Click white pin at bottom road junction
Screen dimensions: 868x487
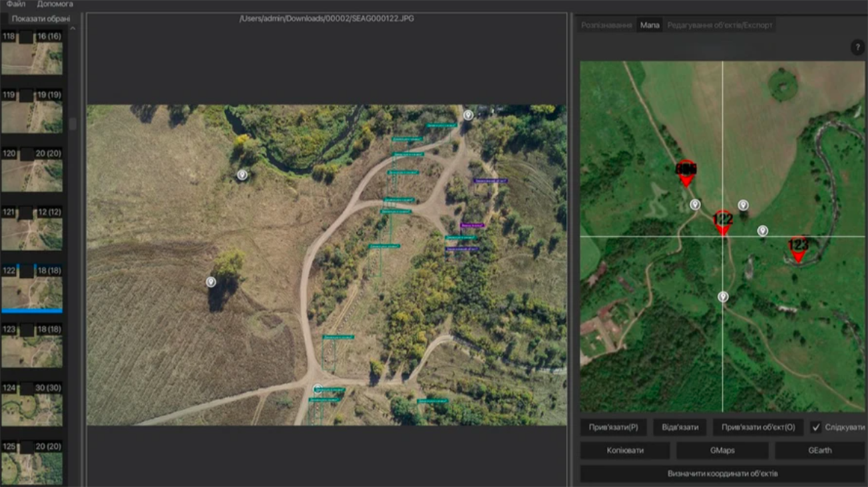click(x=318, y=388)
